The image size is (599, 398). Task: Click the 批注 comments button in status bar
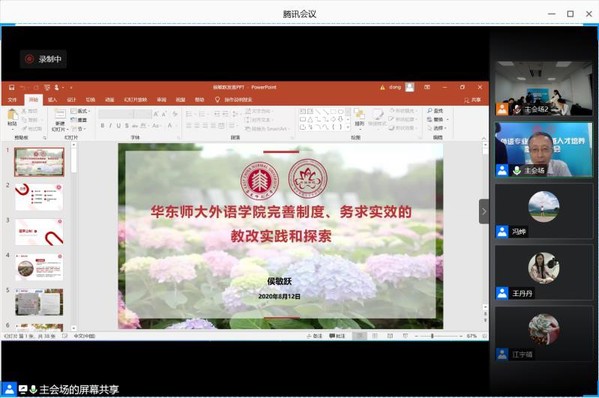pos(337,336)
